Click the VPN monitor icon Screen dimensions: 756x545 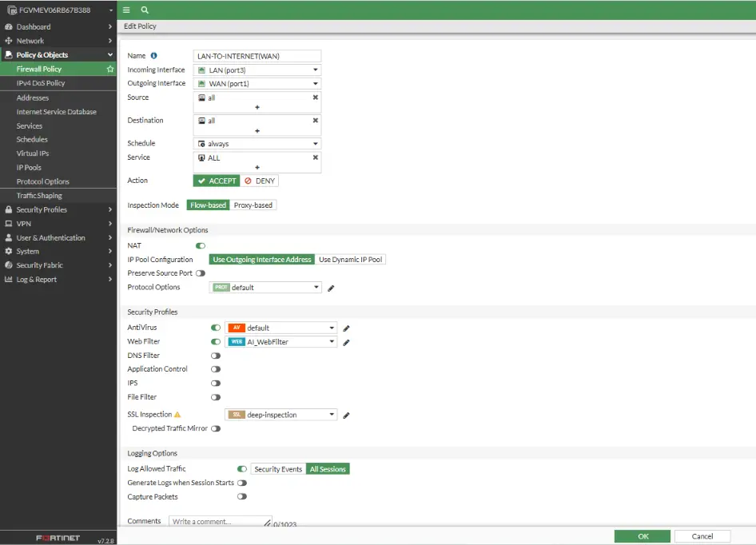tap(8, 223)
